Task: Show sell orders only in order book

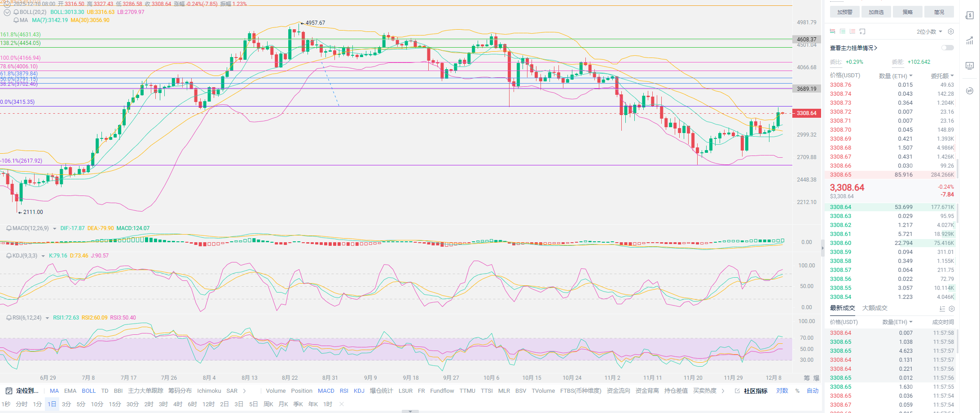Action: [x=852, y=31]
